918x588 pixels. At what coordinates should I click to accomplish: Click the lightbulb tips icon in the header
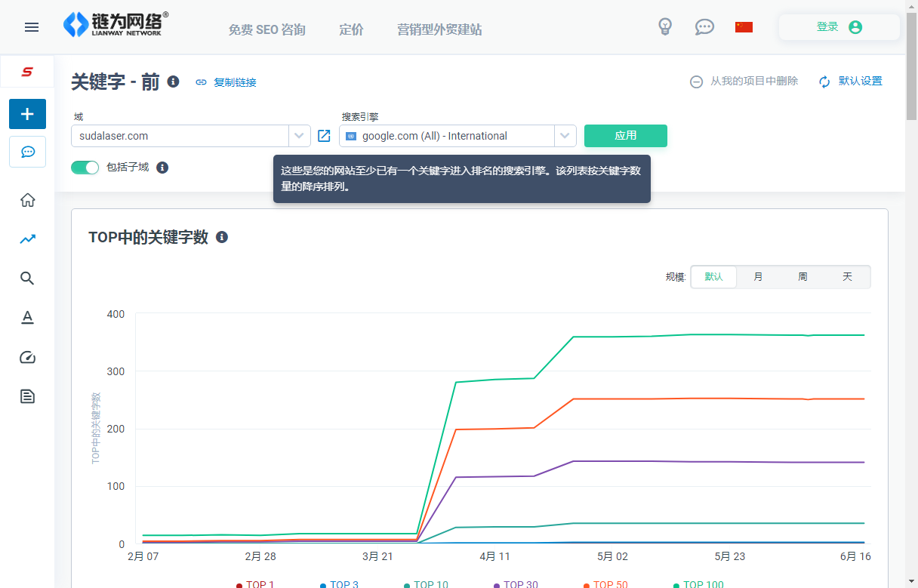(665, 27)
